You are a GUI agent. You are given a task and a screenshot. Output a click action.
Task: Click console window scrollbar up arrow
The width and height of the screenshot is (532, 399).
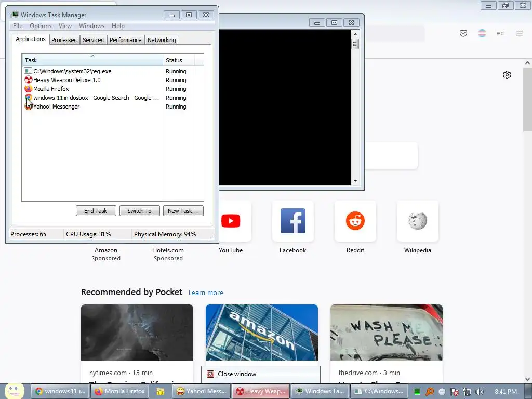coord(355,34)
